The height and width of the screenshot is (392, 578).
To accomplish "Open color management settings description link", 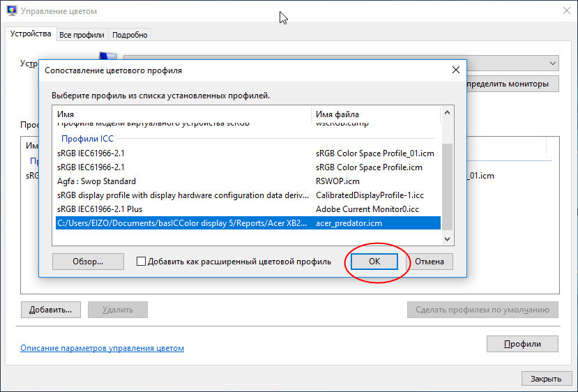I will click(x=102, y=348).
